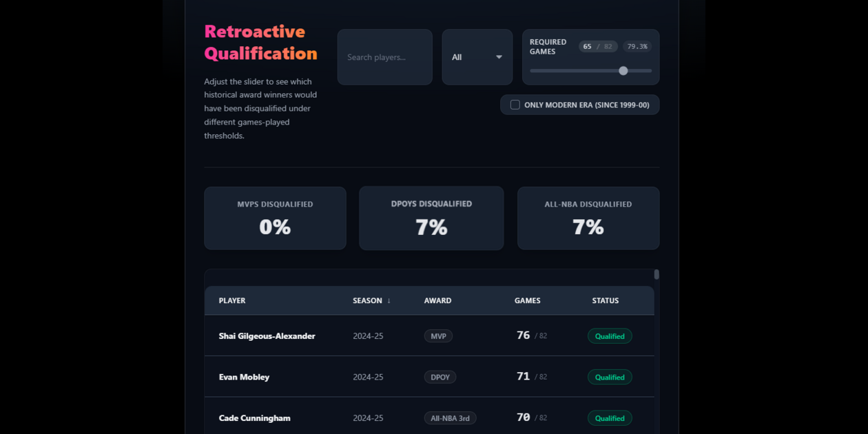Click the 71 games value
The width and height of the screenshot is (868, 434).
[523, 376]
